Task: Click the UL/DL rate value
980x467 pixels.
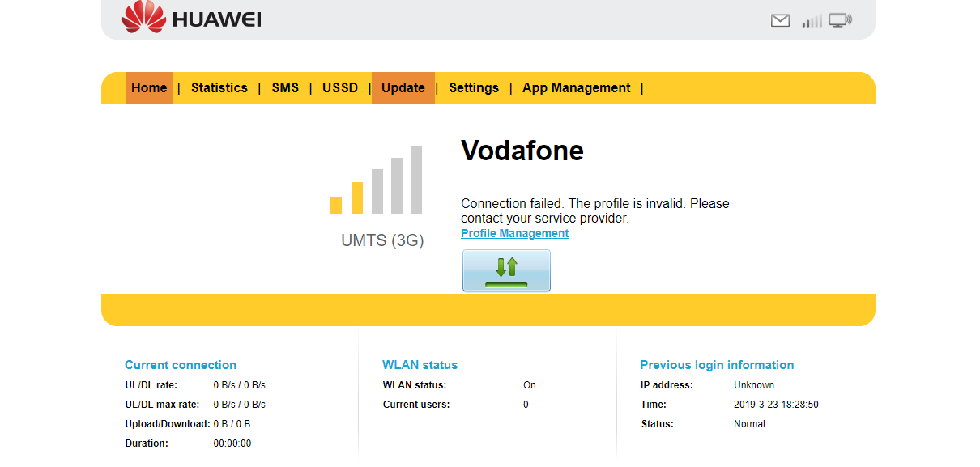Action: coord(240,385)
